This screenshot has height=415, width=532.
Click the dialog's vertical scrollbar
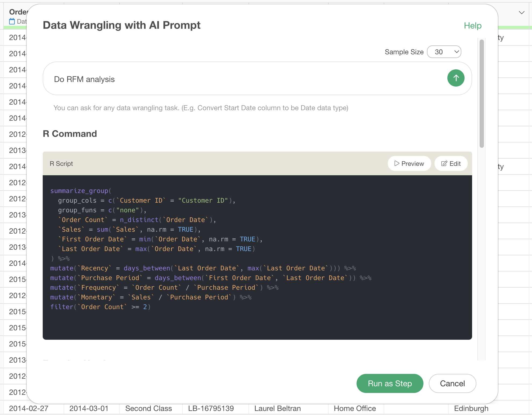coord(482,94)
